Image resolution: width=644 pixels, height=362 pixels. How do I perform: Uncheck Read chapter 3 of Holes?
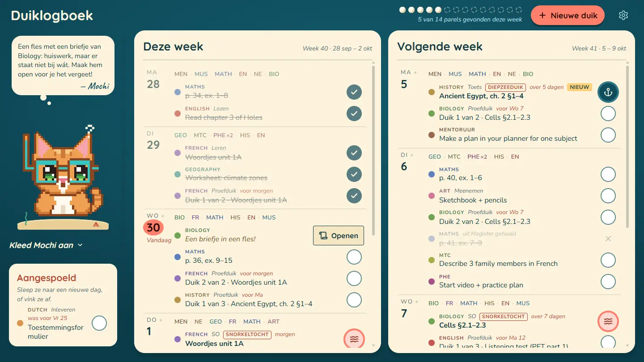coord(354,114)
